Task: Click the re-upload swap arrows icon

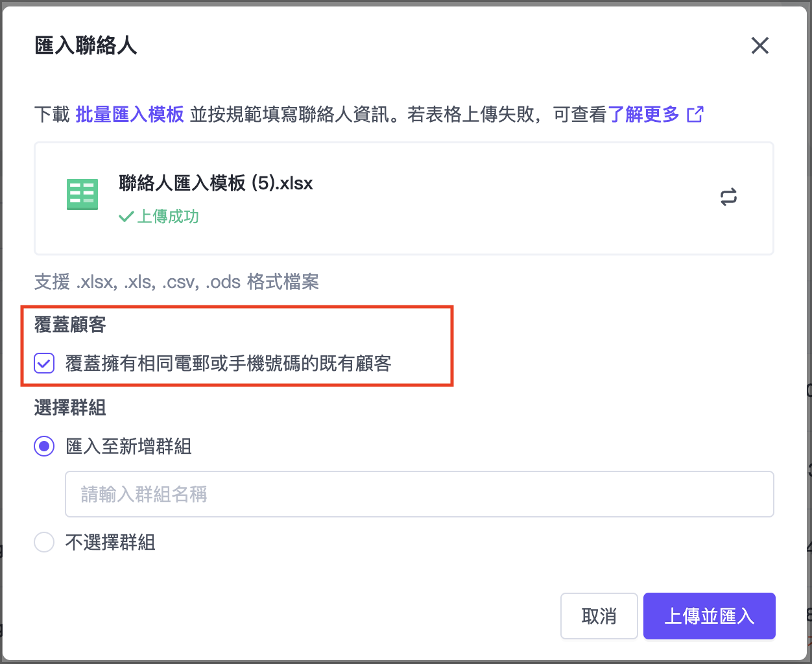Action: [x=728, y=197]
